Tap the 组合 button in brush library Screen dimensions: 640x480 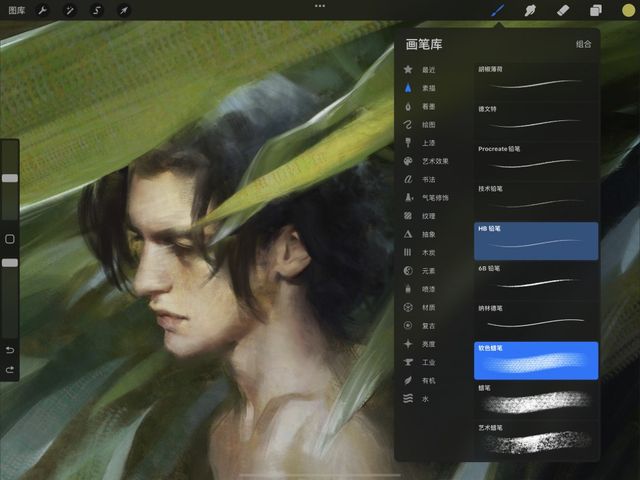click(x=583, y=44)
